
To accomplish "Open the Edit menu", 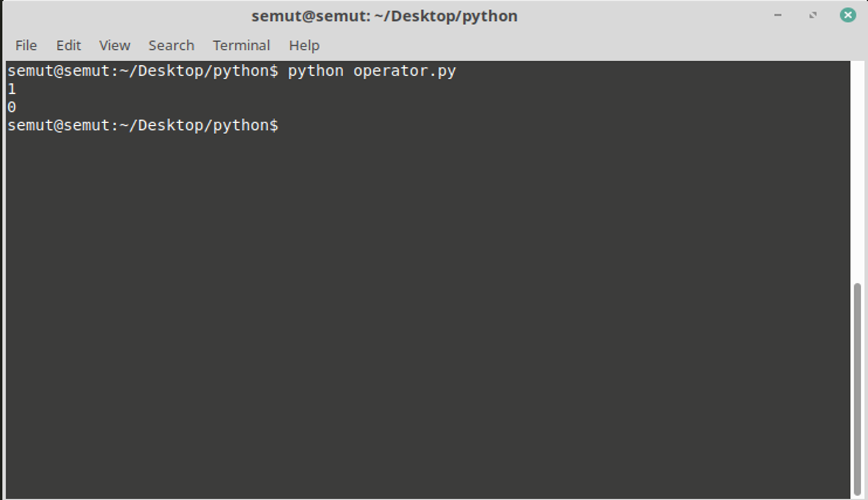I will (69, 45).
